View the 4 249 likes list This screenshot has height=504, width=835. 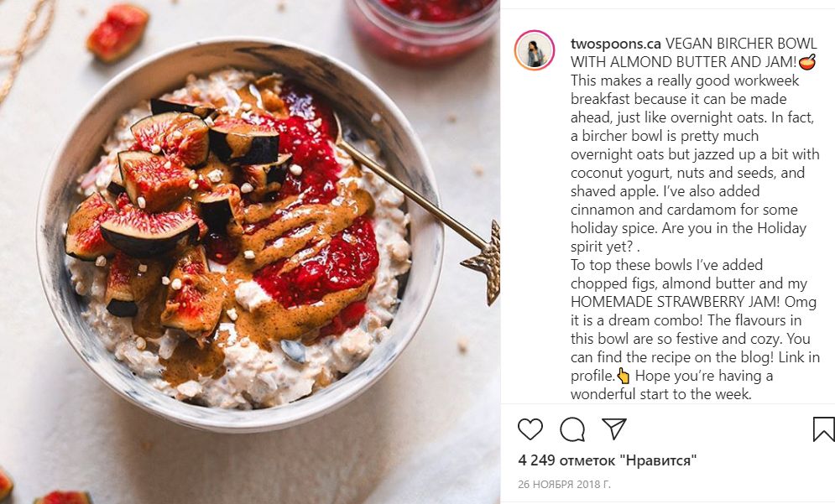pos(607,460)
